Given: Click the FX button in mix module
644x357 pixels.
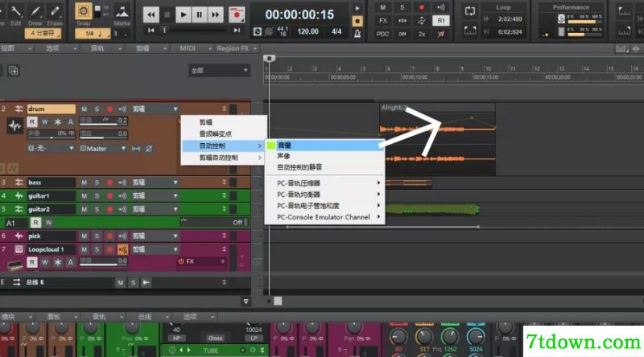Looking at the screenshot, I should [x=383, y=21].
